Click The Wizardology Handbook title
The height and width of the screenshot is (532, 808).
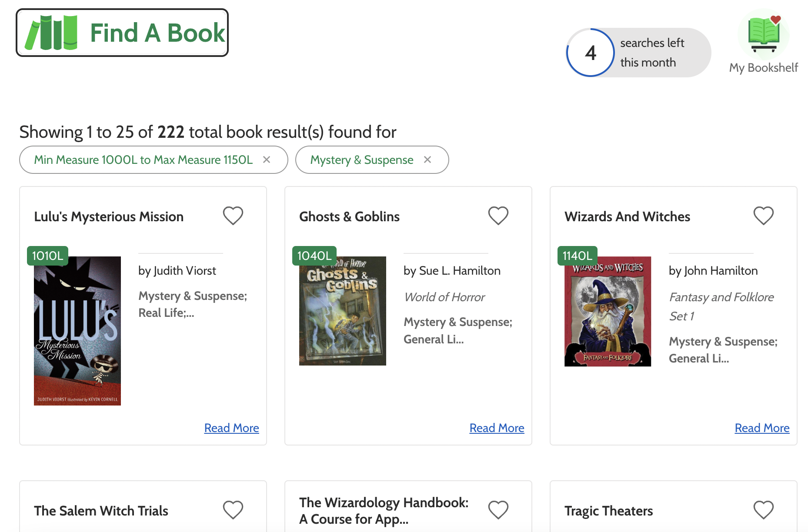384,511
